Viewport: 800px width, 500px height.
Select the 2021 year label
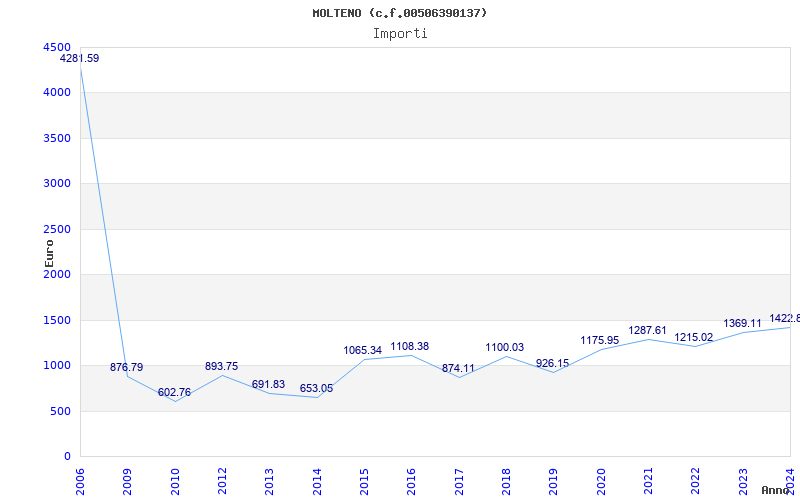tap(648, 481)
